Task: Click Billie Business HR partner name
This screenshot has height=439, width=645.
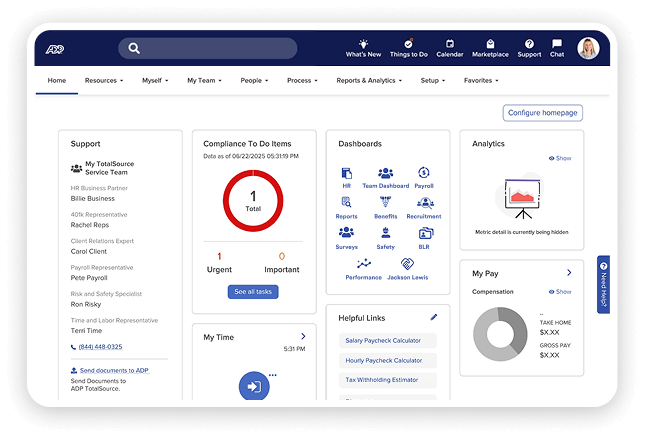Action: [x=93, y=198]
